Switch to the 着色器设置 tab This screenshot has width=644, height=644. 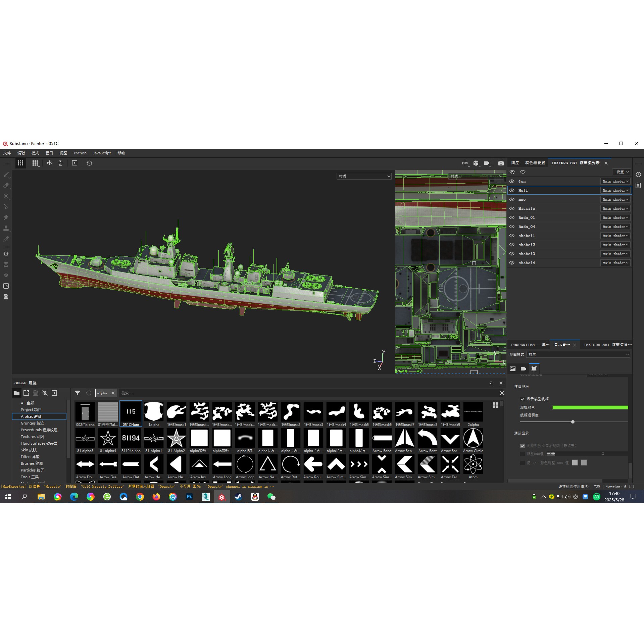(x=535, y=163)
